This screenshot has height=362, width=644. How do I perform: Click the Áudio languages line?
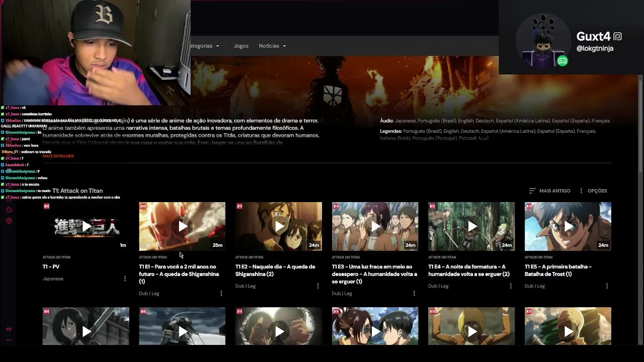point(495,121)
